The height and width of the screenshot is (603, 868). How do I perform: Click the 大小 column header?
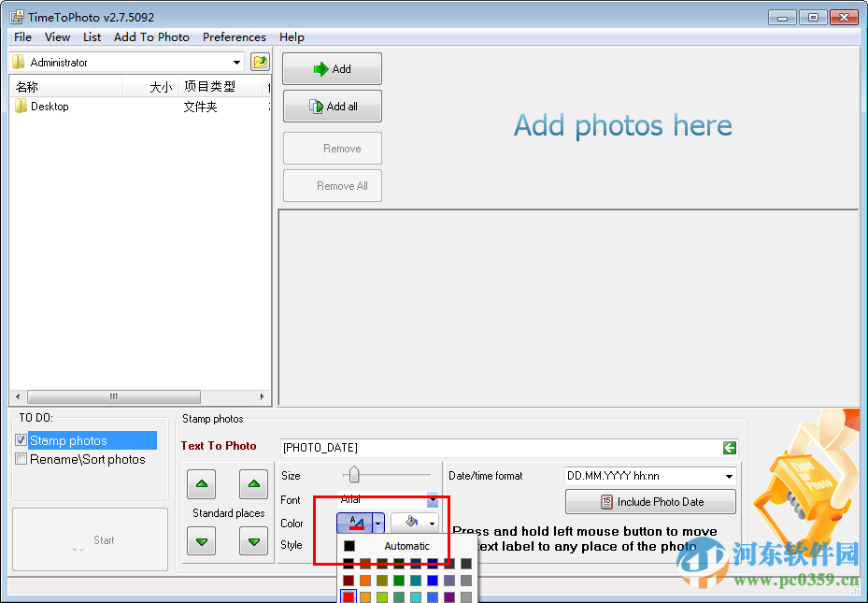(150, 87)
